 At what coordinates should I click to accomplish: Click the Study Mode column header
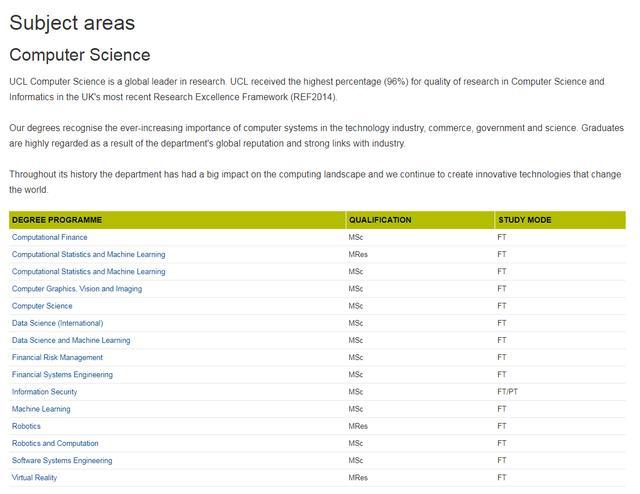click(524, 220)
